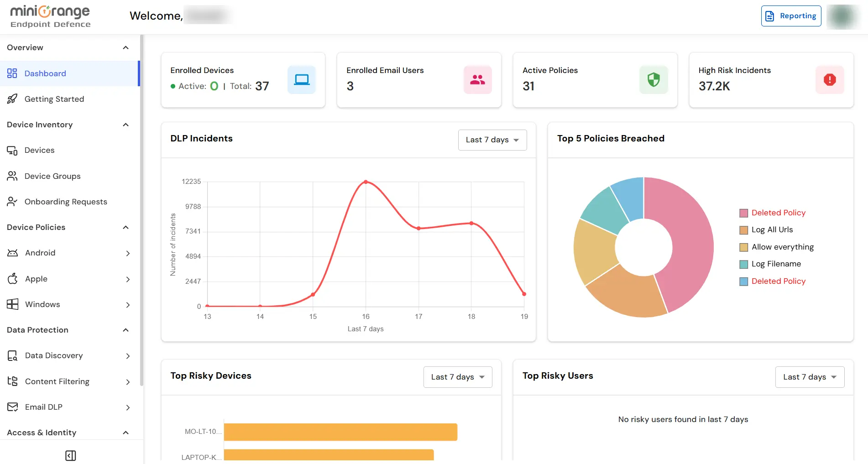
Task: Open the Dashboard from the sidebar
Action: pos(45,73)
